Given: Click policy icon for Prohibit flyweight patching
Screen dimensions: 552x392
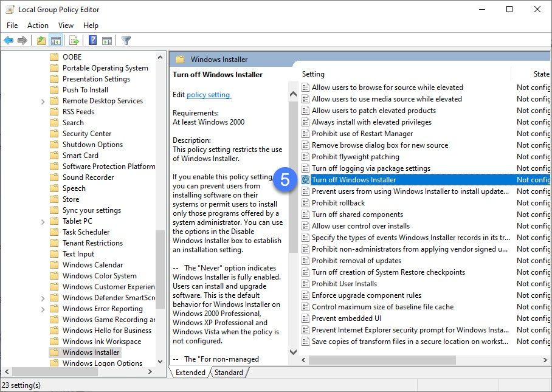Looking at the screenshot, I should [306, 157].
